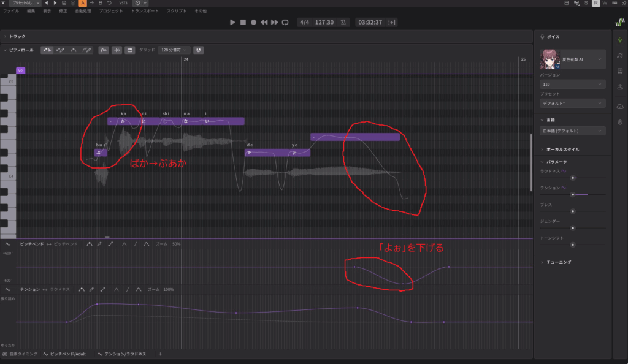This screenshot has height=364, width=628.
Task: Go to previous preset with left arrow
Action: coord(47,3)
